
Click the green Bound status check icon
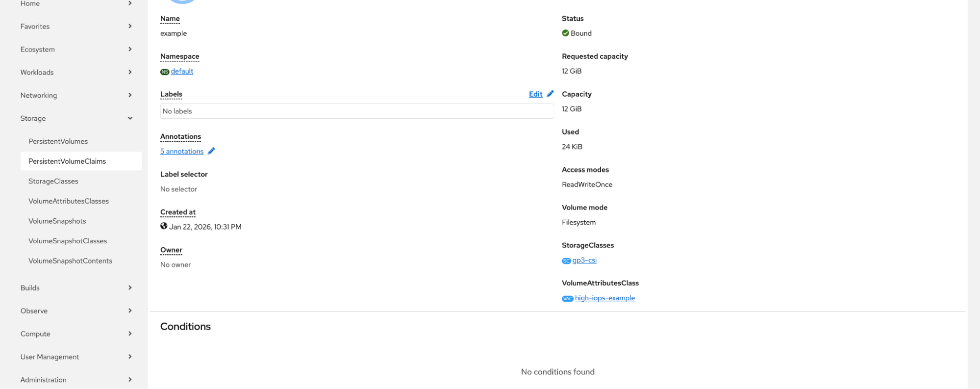tap(565, 33)
